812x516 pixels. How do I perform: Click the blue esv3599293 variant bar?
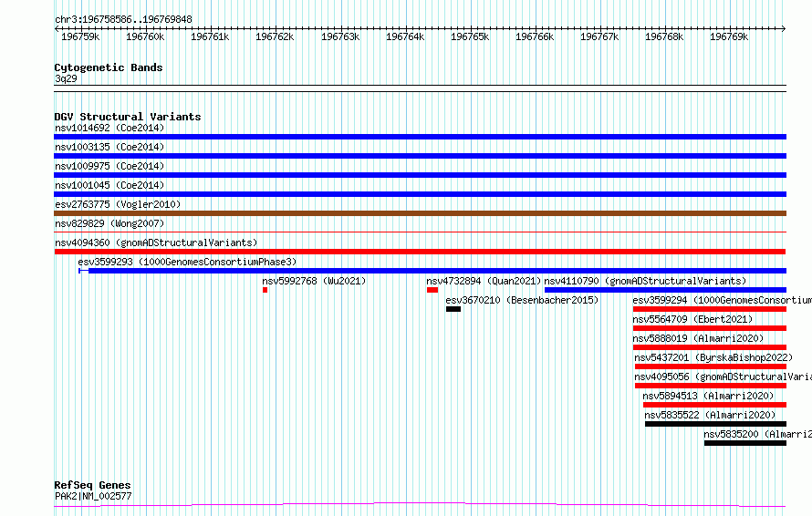point(432,271)
